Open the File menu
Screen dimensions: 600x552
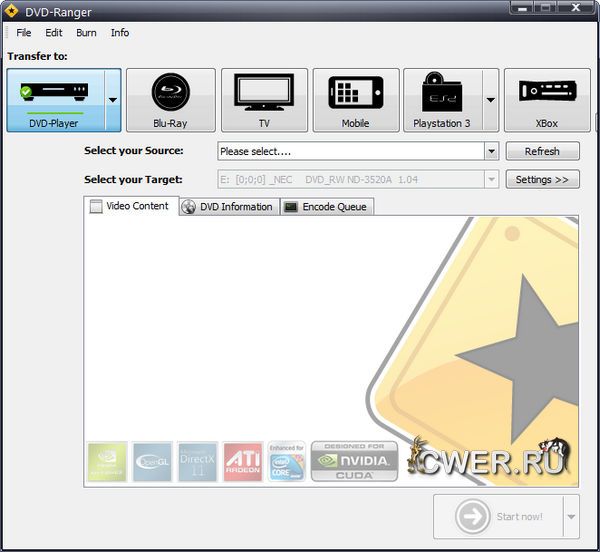[x=24, y=33]
